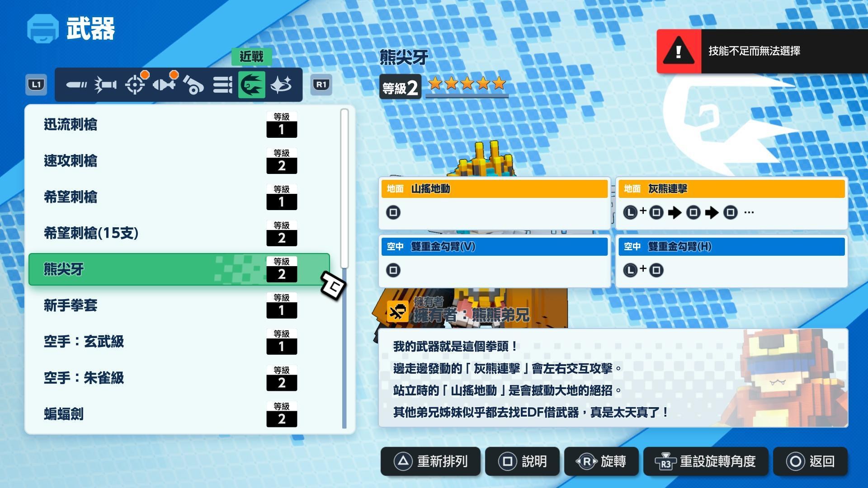Click the text 我的武器就是這個拳頭！
Viewport: 868px width, 488px height.
(x=455, y=347)
